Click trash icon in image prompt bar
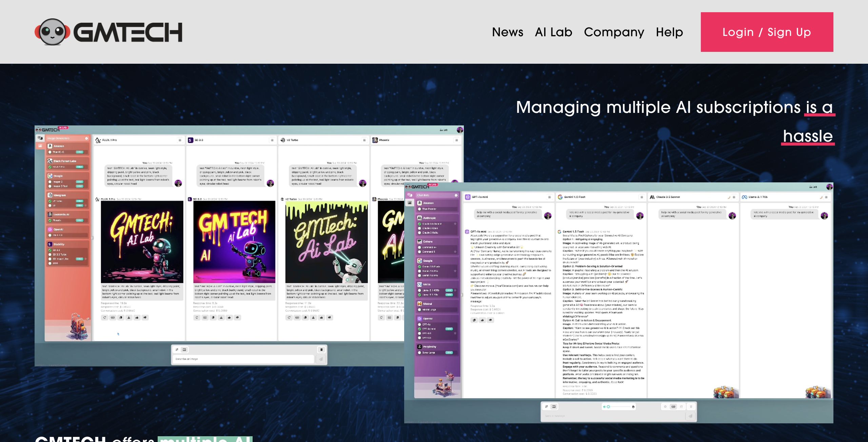Image resolution: width=868 pixels, height=442 pixels. pos(321,349)
